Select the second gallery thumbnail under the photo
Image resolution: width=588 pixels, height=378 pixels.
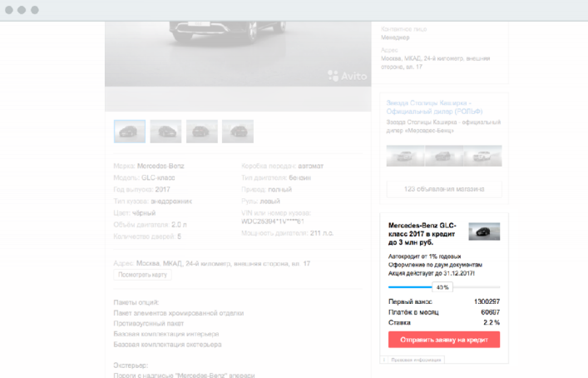[166, 132]
